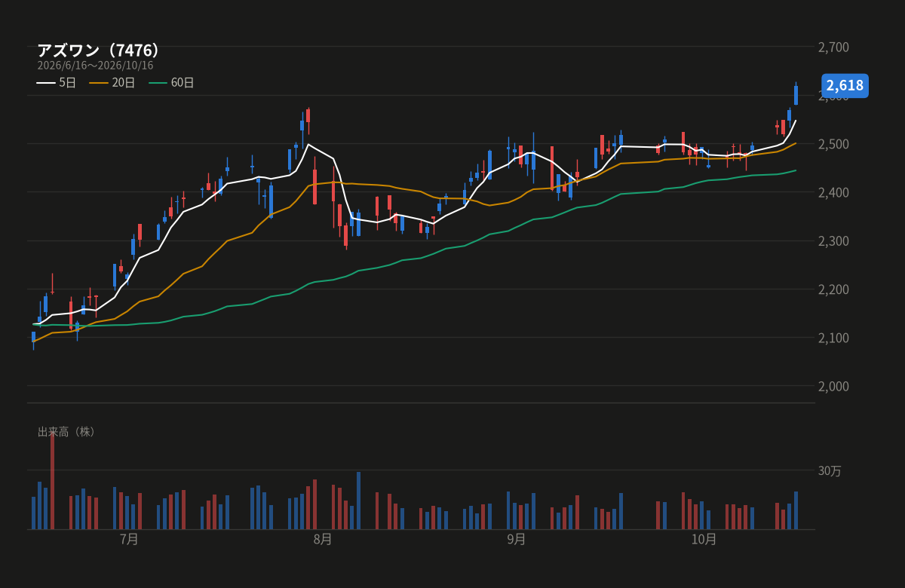
Task: Click the 2,200 price axis label
Action: pos(833,289)
